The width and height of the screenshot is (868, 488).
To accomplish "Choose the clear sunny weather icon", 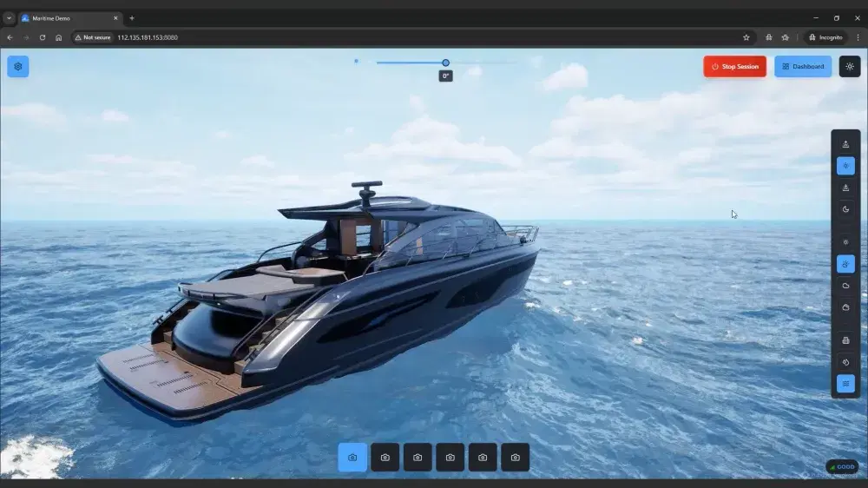I will click(x=845, y=242).
